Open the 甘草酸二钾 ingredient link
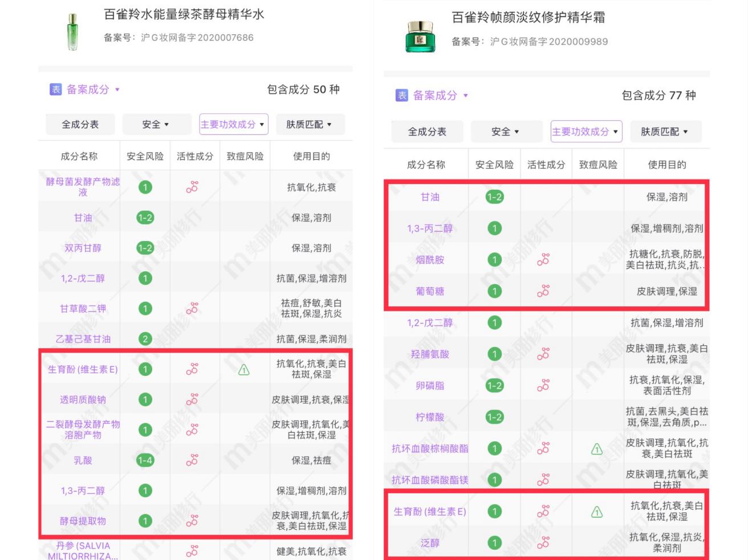The height and width of the screenshot is (560, 748). [x=80, y=308]
